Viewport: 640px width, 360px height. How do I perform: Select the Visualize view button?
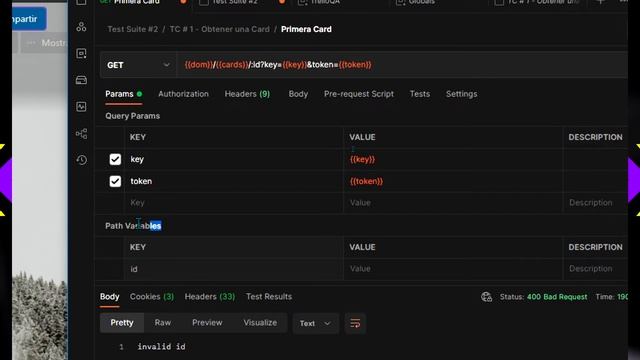tap(260, 323)
